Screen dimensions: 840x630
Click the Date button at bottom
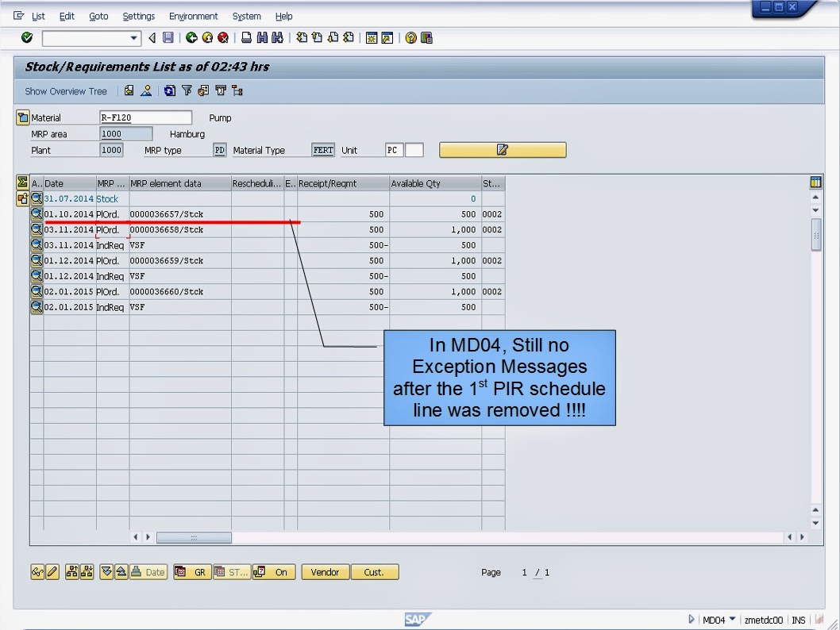[148, 572]
